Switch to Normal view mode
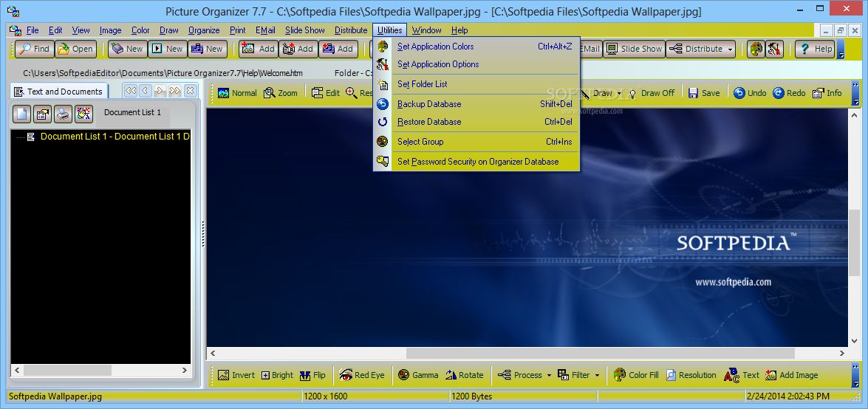 (237, 93)
